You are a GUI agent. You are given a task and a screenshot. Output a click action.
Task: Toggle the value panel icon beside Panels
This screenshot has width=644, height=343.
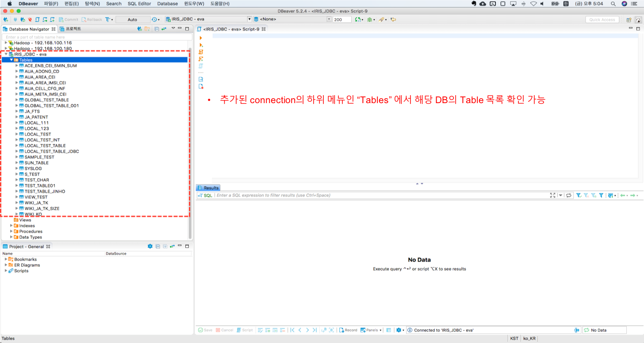(388, 330)
